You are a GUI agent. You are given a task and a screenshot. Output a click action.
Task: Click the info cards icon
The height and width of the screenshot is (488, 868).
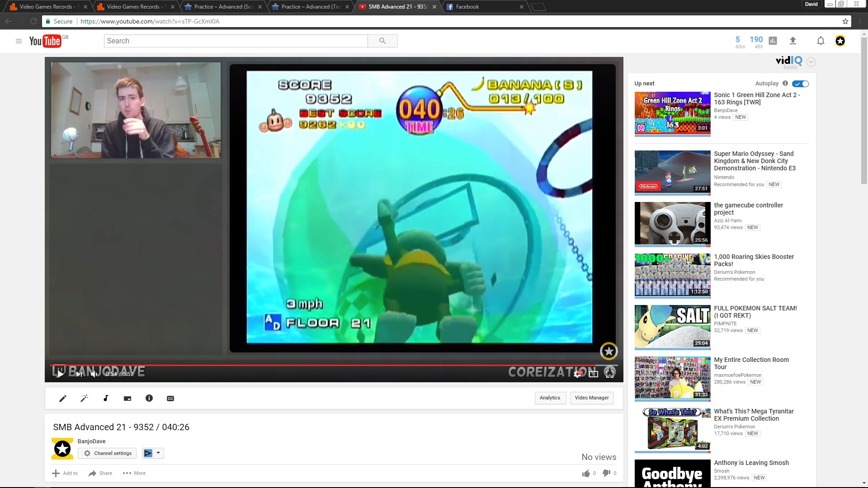coord(149,398)
